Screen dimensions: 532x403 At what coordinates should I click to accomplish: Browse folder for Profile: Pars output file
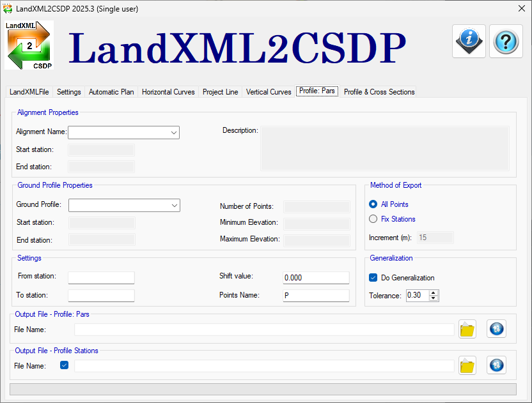pos(468,330)
